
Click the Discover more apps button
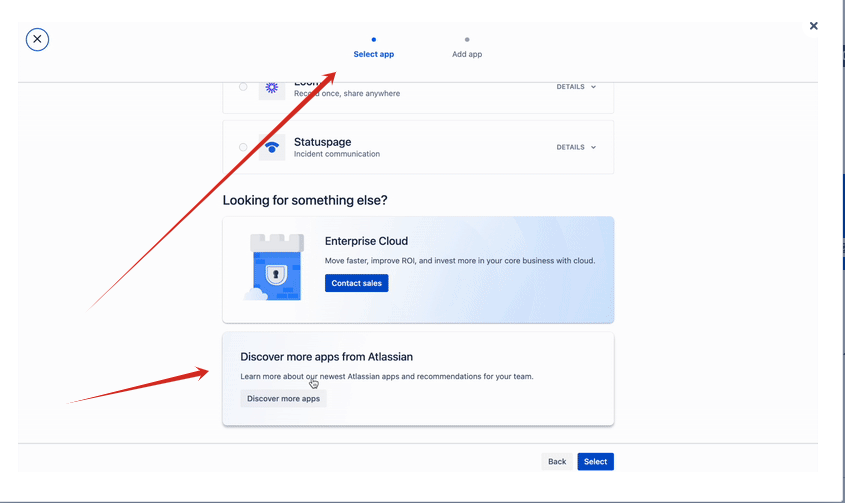click(283, 398)
